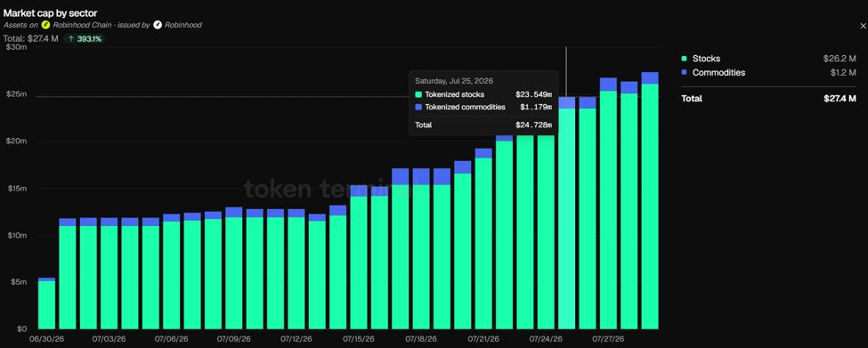Image resolution: width=868 pixels, height=348 pixels.
Task: Click the 07/27/26 x-axis date label
Action: tap(608, 338)
